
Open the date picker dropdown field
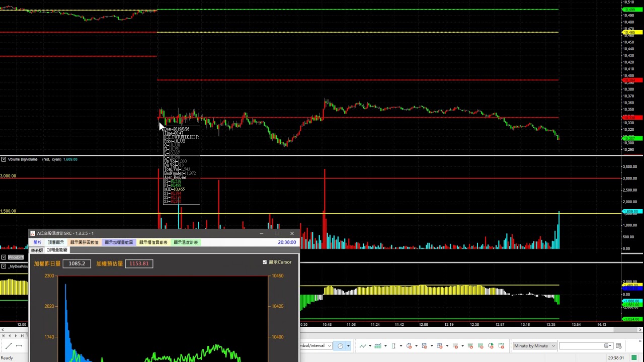586,346
